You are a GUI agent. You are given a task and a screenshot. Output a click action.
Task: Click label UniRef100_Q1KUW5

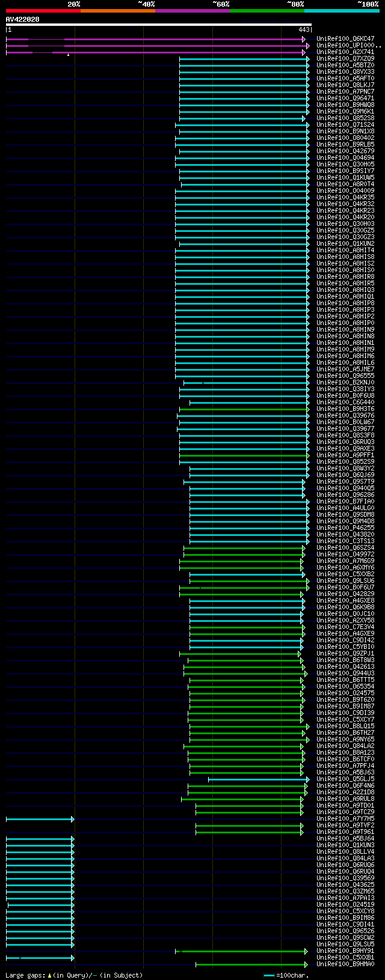coord(345,178)
